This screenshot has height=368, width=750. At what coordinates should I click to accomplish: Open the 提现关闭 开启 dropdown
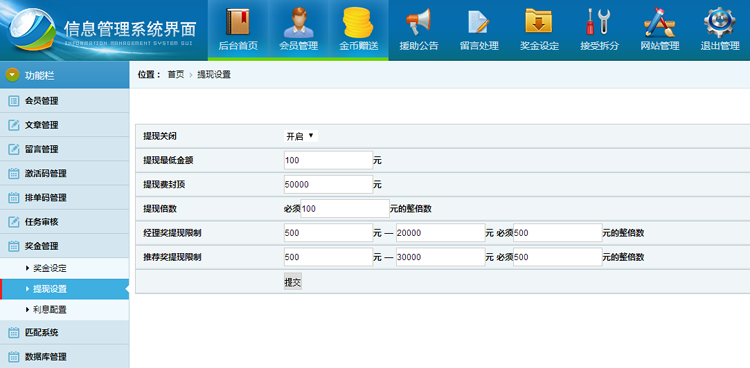click(x=300, y=136)
